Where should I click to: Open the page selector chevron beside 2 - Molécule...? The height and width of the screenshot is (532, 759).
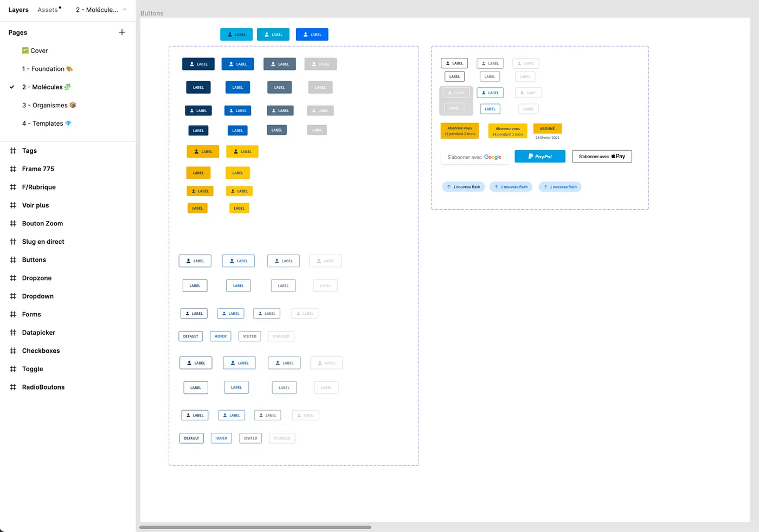[125, 10]
